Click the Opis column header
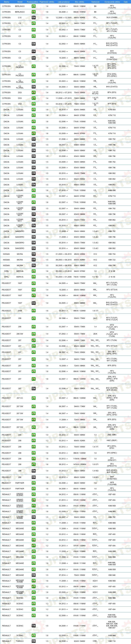131x644 pixels. 125,2
